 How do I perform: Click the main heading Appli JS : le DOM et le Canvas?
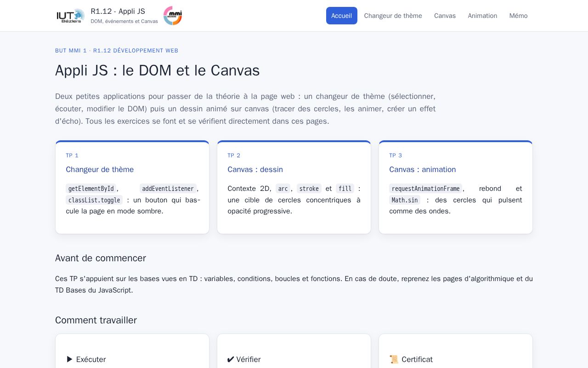[x=158, y=70]
